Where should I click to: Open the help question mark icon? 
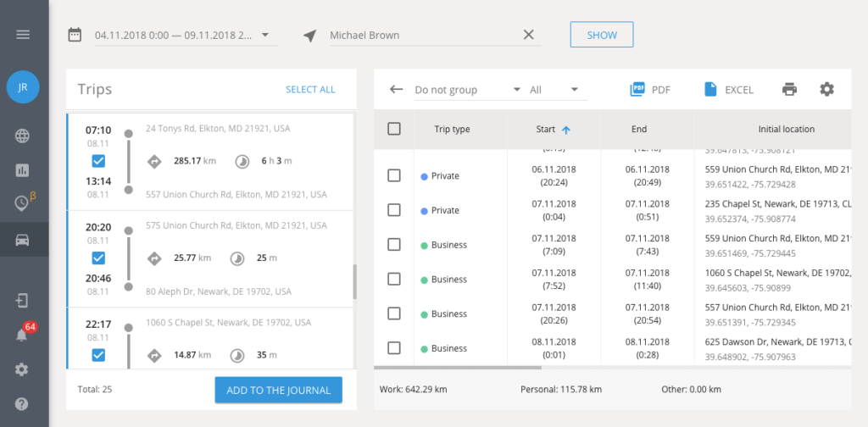23,404
